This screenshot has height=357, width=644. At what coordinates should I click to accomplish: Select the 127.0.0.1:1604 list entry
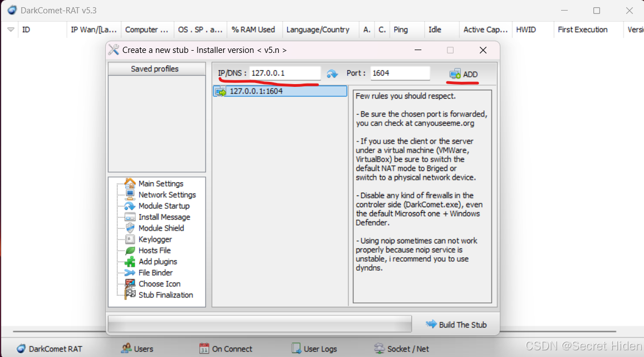[x=279, y=91]
